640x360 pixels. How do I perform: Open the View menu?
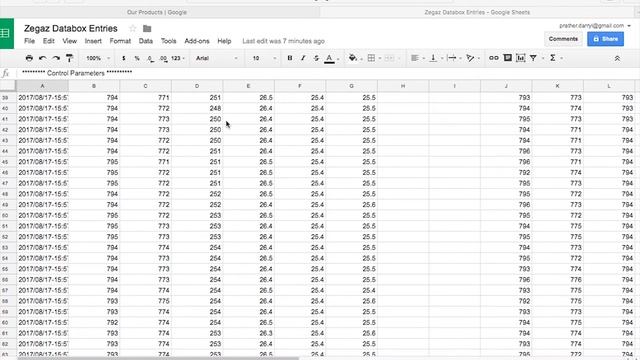pyautogui.click(x=69, y=41)
